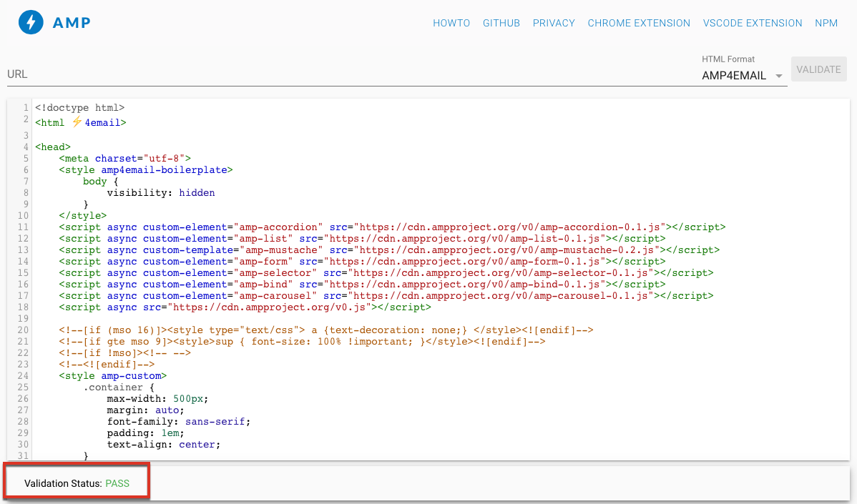Image resolution: width=857 pixels, height=504 pixels.
Task: Click the URL input field
Action: (x=350, y=74)
